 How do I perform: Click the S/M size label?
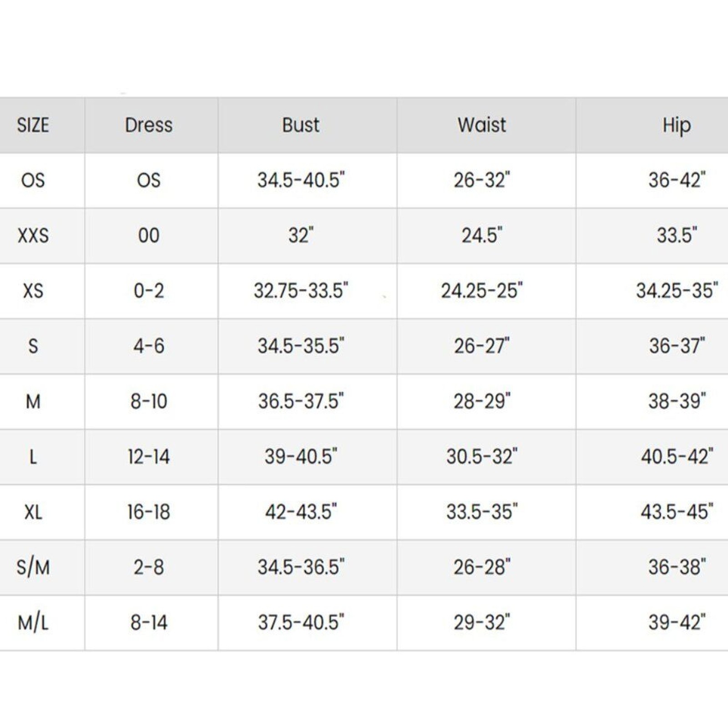33,567
